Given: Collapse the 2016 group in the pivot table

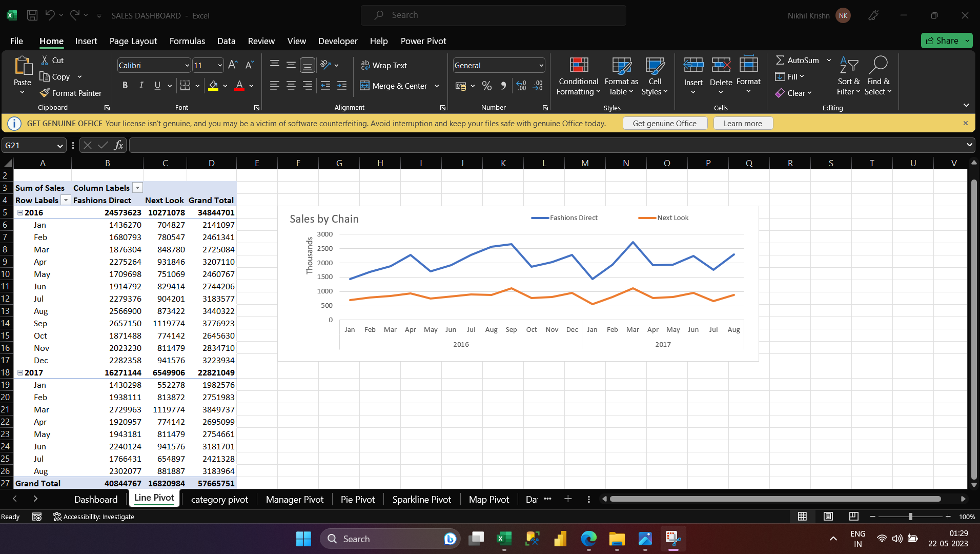Looking at the screenshot, I should click(x=19, y=212).
